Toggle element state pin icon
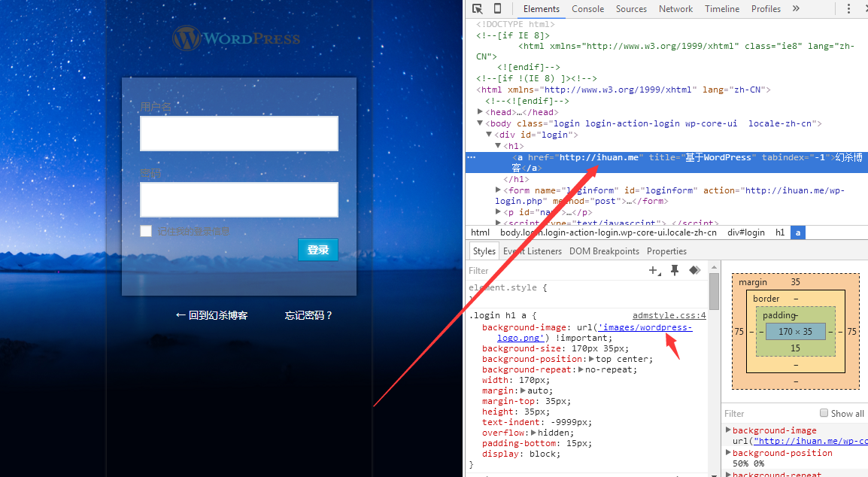 click(x=675, y=270)
